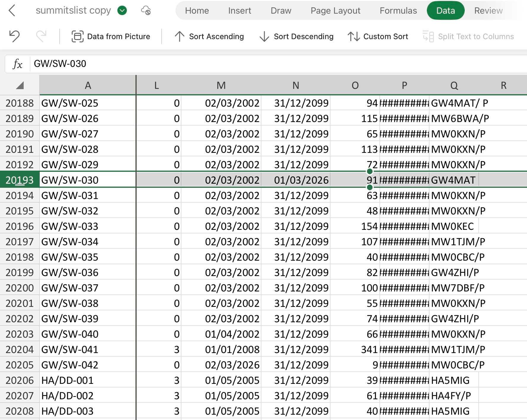The width and height of the screenshot is (527, 420).
Task: Click Split Text to Columns icon
Action: pos(428,36)
